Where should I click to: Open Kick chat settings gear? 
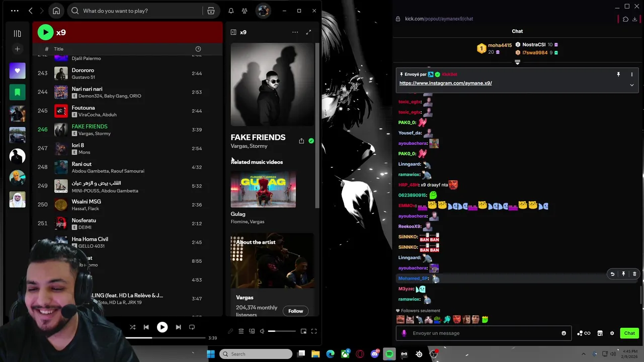click(x=612, y=333)
